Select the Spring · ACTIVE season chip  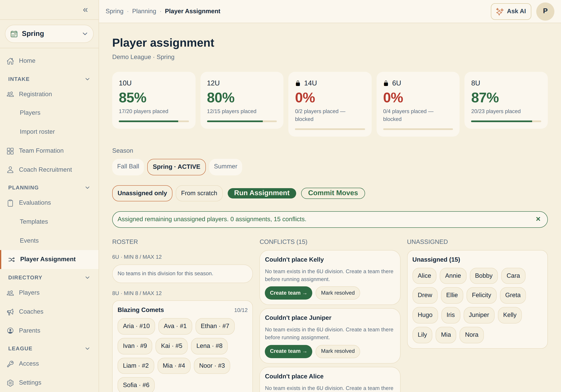click(x=176, y=167)
